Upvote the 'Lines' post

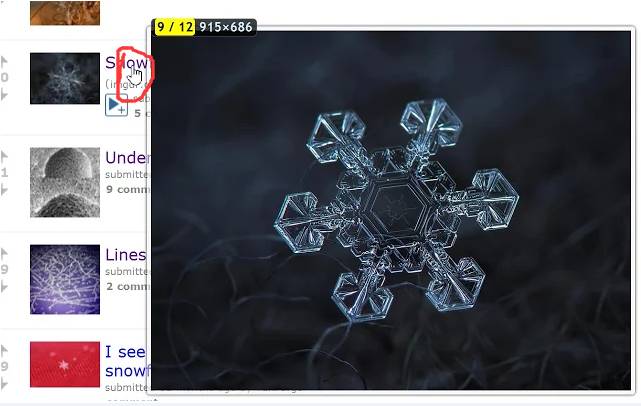tap(4, 253)
